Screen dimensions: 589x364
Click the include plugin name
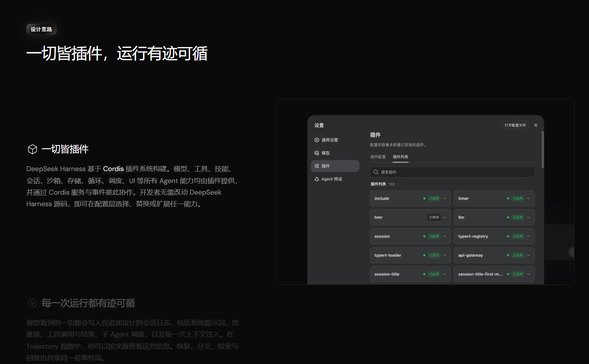pyautogui.click(x=382, y=198)
